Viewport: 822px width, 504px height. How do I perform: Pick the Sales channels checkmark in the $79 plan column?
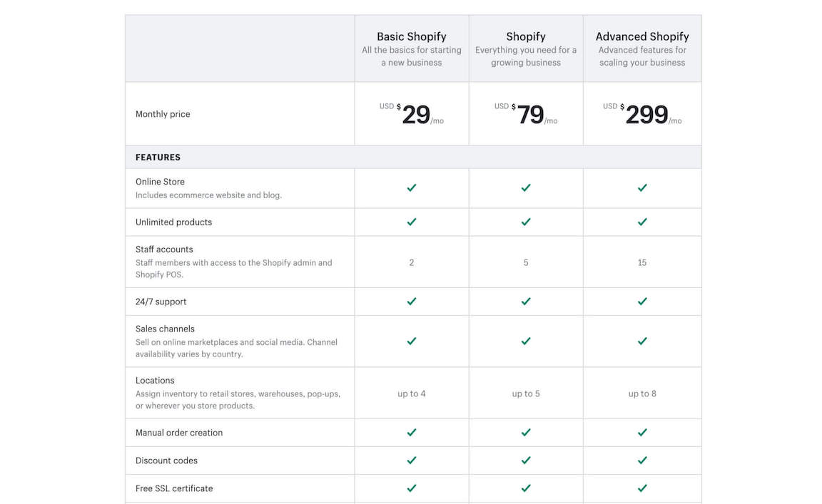pos(526,341)
